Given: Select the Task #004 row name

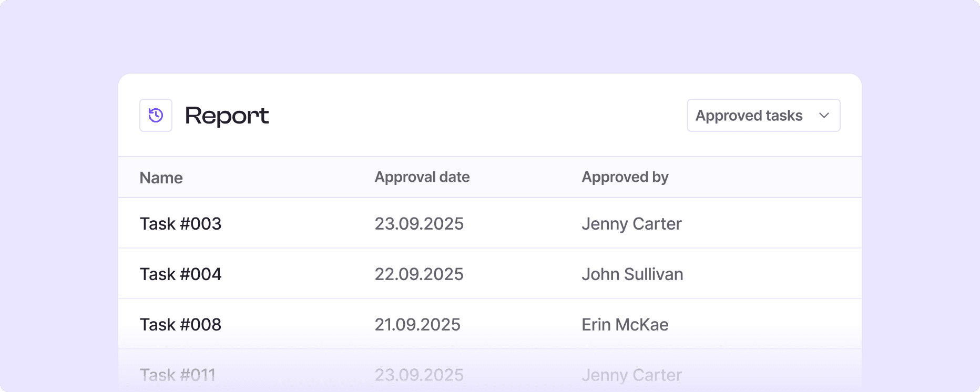Looking at the screenshot, I should click(x=180, y=274).
